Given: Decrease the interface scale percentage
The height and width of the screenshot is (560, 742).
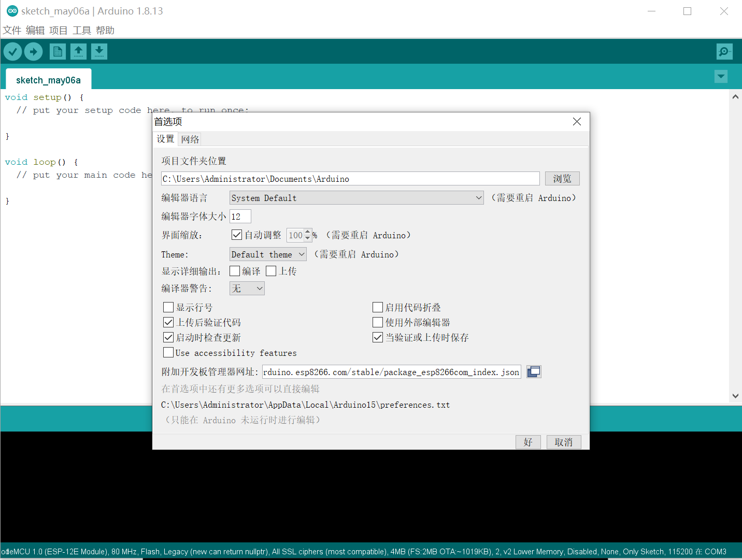Looking at the screenshot, I should (x=308, y=238).
